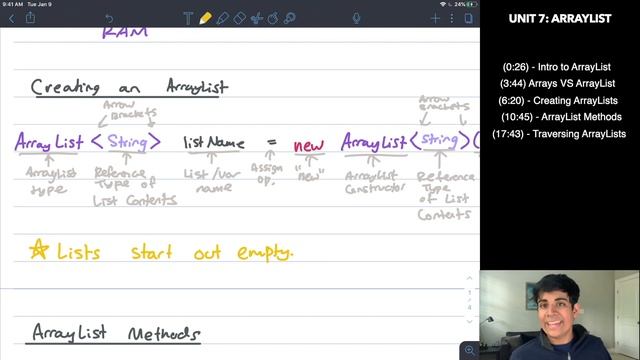The width and height of the screenshot is (640, 360).
Task: Click the 'ArrayList Methods' heading
Action: (x=116, y=333)
